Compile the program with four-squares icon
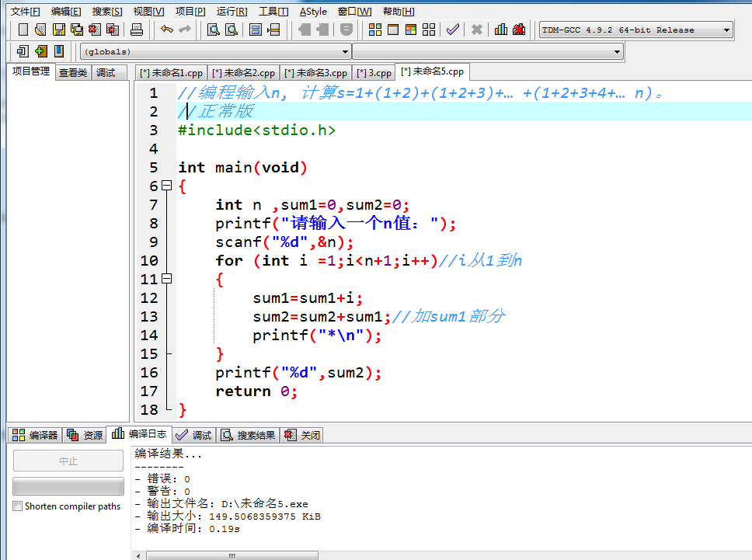The image size is (752, 560). tap(375, 30)
